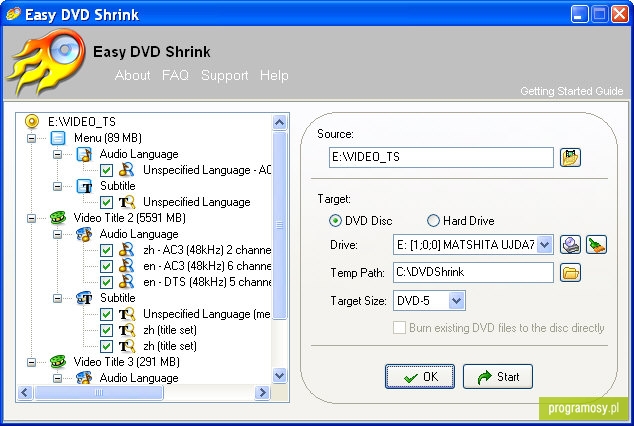
Task: Click the tree vertical scrollbar up arrow
Action: (x=279, y=122)
